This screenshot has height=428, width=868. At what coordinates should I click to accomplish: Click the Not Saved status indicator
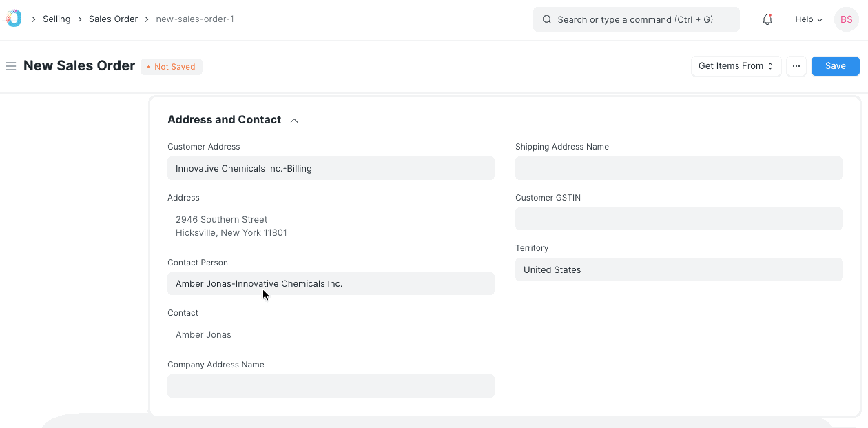click(x=172, y=67)
